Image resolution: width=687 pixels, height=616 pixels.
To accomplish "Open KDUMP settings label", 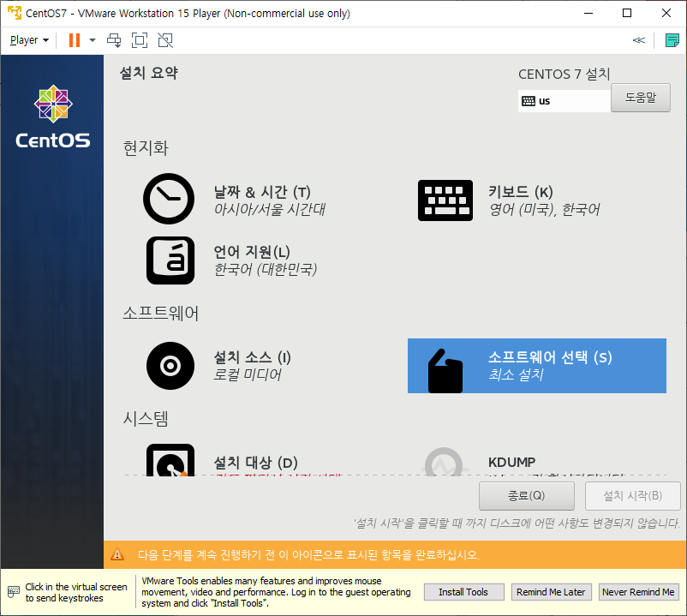I will coord(511,463).
